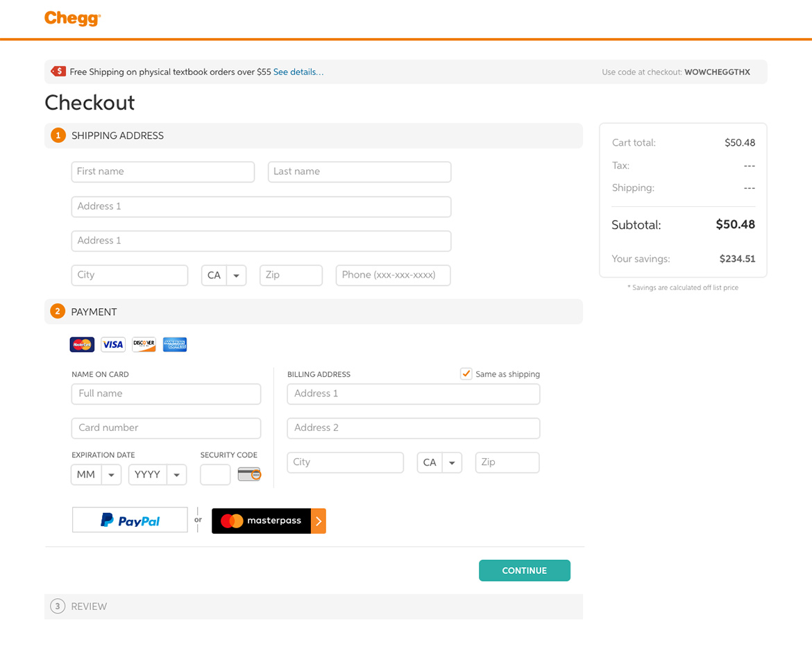The width and height of the screenshot is (812, 660).
Task: Uncheck the Same as shipping checkbox
Action: (x=466, y=373)
